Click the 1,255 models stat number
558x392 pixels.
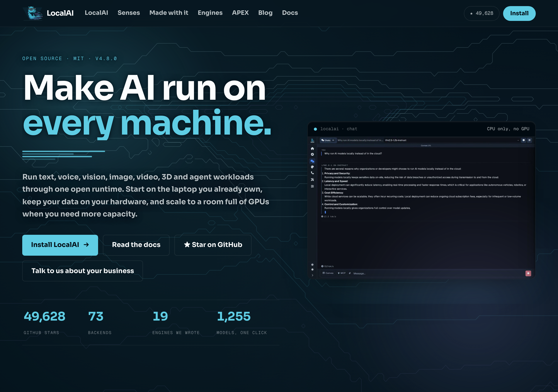[233, 316]
